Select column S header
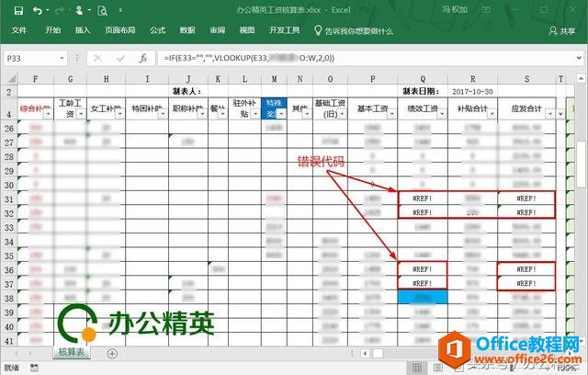 pyautogui.click(x=526, y=79)
